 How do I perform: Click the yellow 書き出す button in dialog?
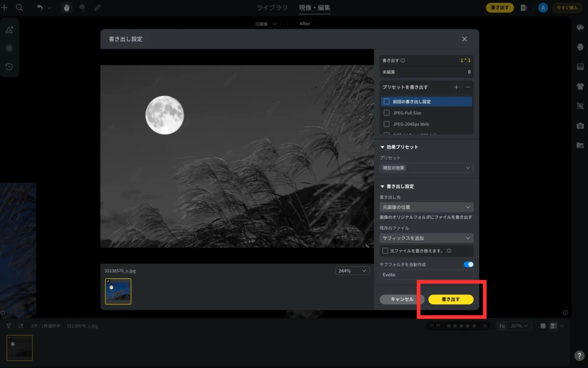[451, 299]
